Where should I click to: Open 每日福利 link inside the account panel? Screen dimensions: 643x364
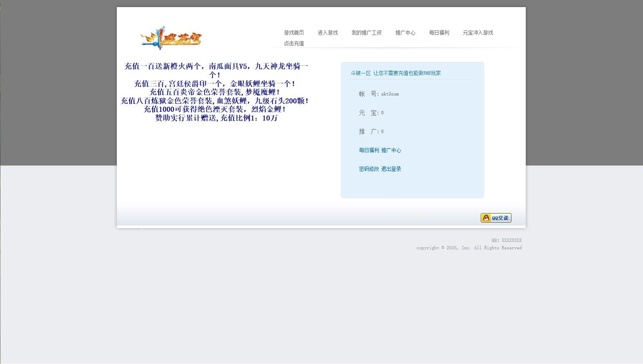[x=369, y=150]
